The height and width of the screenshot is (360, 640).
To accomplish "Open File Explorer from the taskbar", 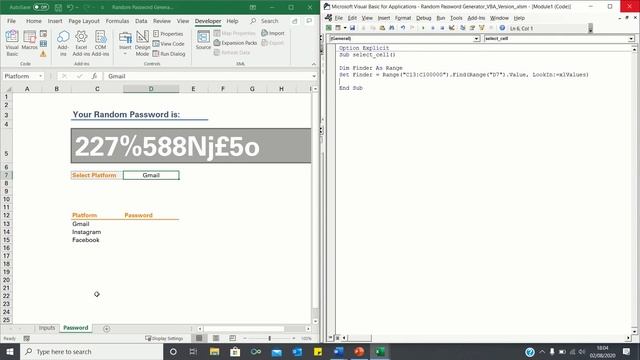I will (x=214, y=351).
